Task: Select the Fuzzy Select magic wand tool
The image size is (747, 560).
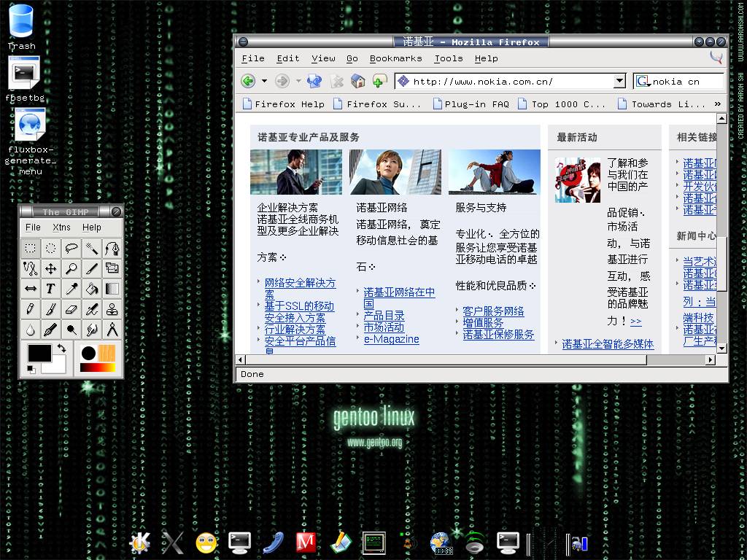Action: pos(92,248)
